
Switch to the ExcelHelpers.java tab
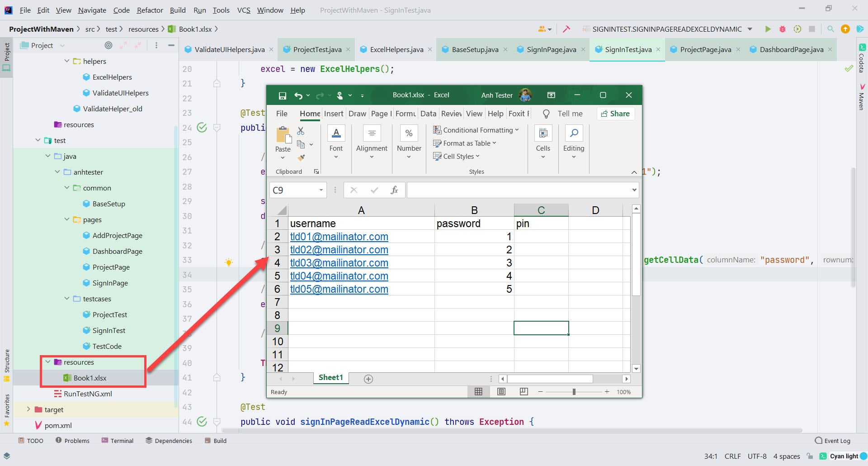(396, 50)
